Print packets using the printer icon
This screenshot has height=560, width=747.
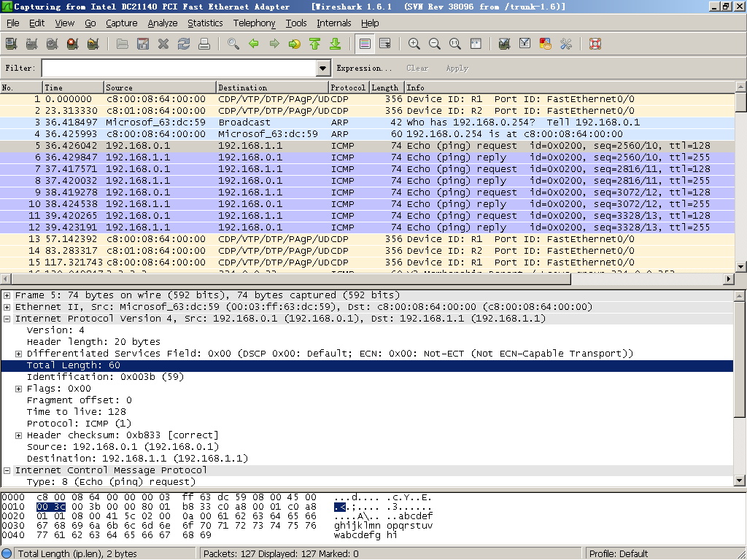coord(204,44)
